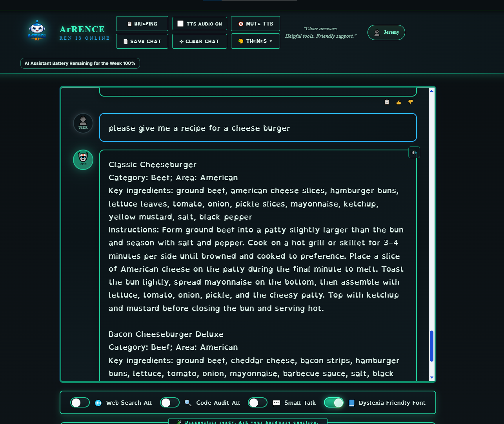Select the globe icon beside Web Search All
Screen dimensions: 504x424
pyautogui.click(x=98, y=402)
